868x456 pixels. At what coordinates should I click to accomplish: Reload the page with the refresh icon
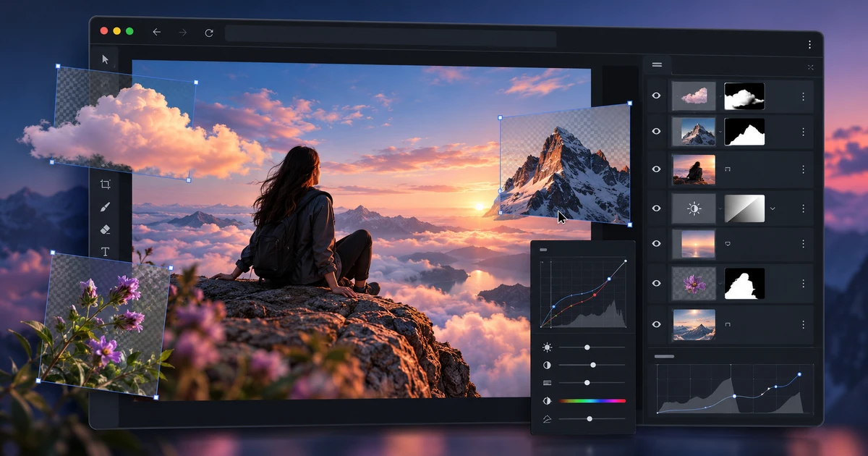pos(209,33)
